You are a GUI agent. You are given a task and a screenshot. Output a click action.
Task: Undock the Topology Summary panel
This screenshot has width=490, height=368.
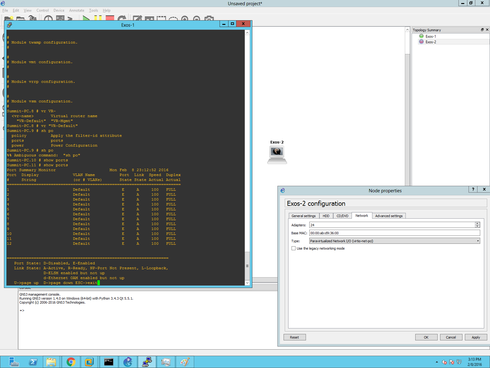482,30
